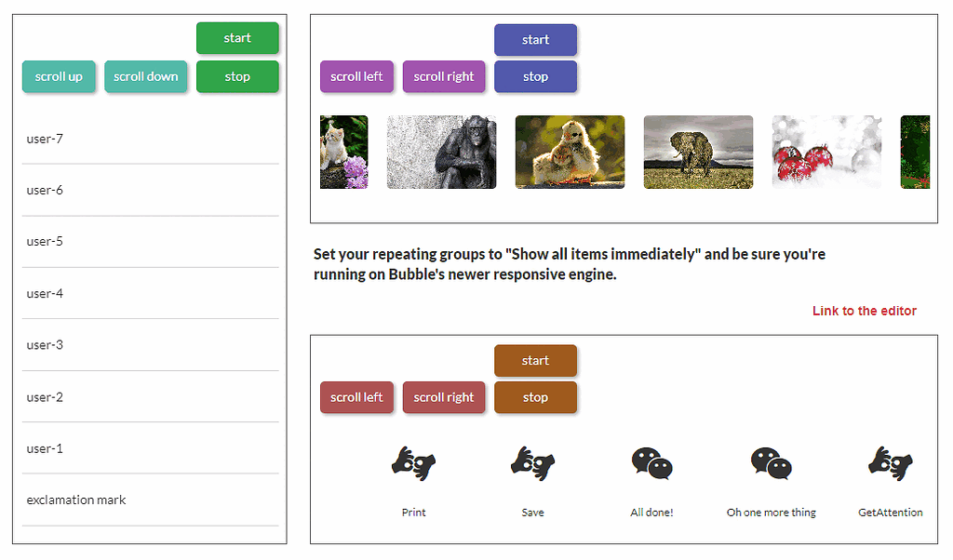Click the GetAttention hand icon
953x560 pixels.
pos(890,463)
